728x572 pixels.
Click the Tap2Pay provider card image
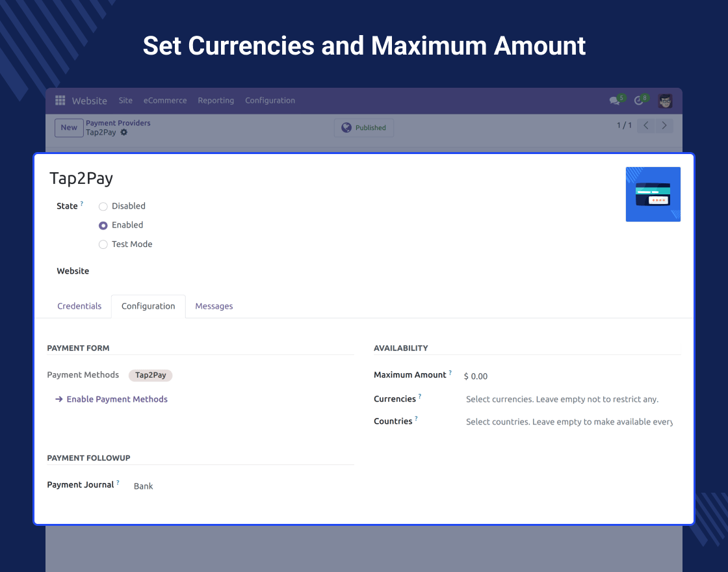[653, 194]
